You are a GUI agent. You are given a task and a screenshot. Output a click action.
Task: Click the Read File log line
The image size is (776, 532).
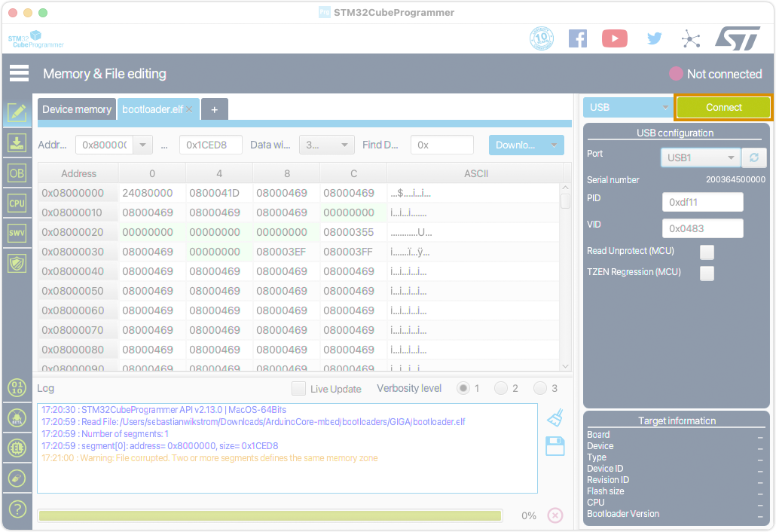pos(253,422)
